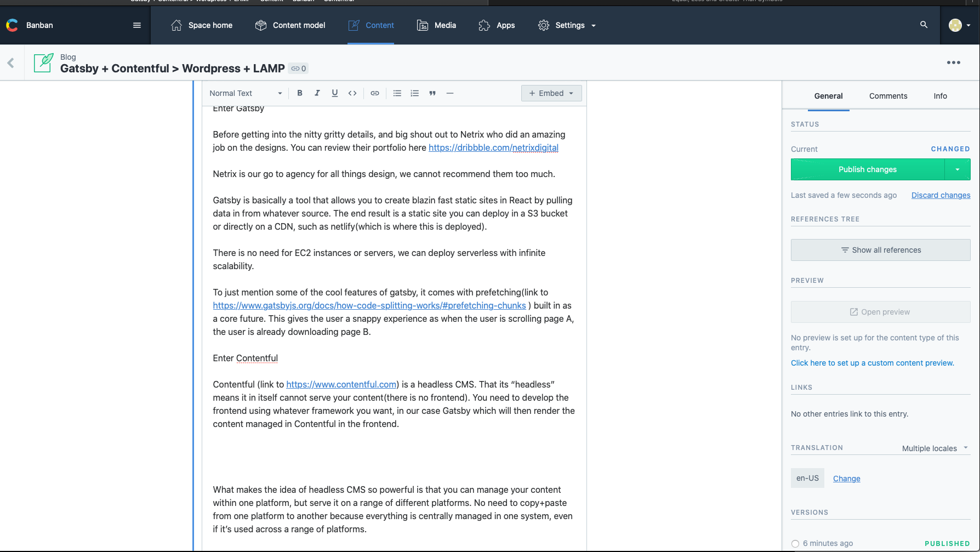Image resolution: width=980 pixels, height=552 pixels.
Task: Switch to the General tab
Action: (828, 96)
